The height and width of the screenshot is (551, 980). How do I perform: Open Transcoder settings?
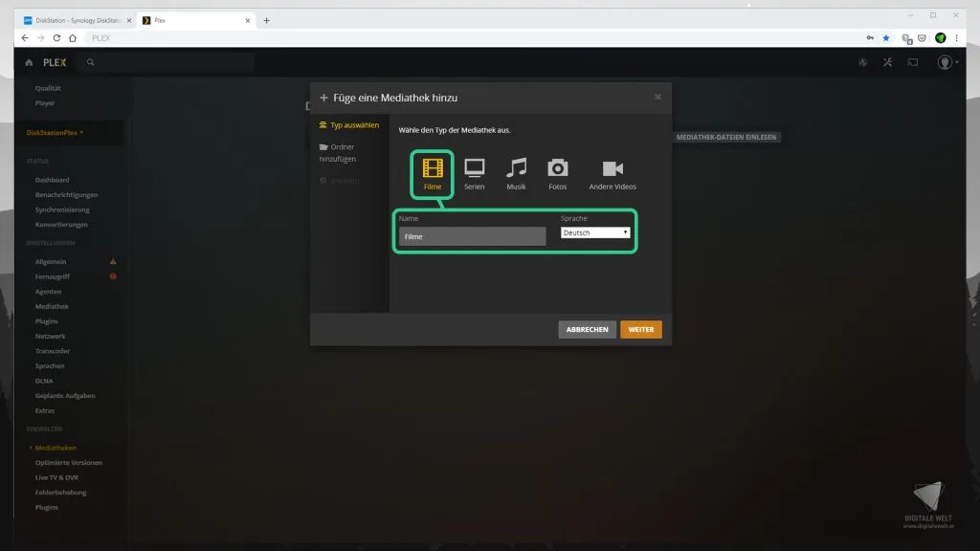coord(53,351)
